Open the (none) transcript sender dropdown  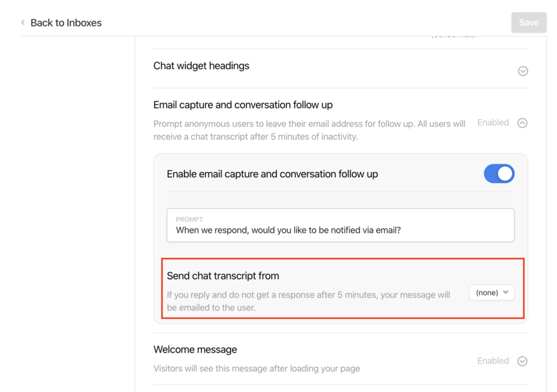click(x=492, y=292)
